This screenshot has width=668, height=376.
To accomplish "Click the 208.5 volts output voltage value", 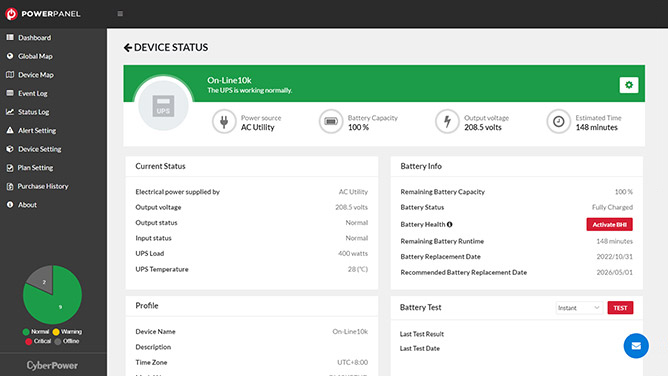I will coord(351,207).
